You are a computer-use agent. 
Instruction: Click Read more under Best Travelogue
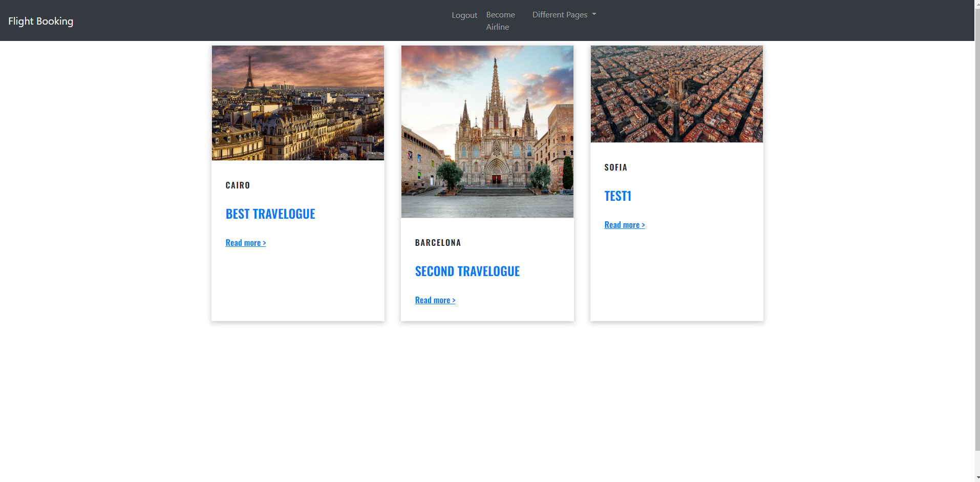point(246,243)
